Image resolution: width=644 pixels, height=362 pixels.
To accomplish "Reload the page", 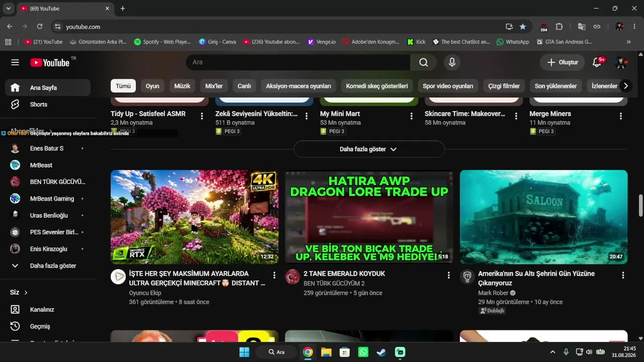I will coord(40,27).
